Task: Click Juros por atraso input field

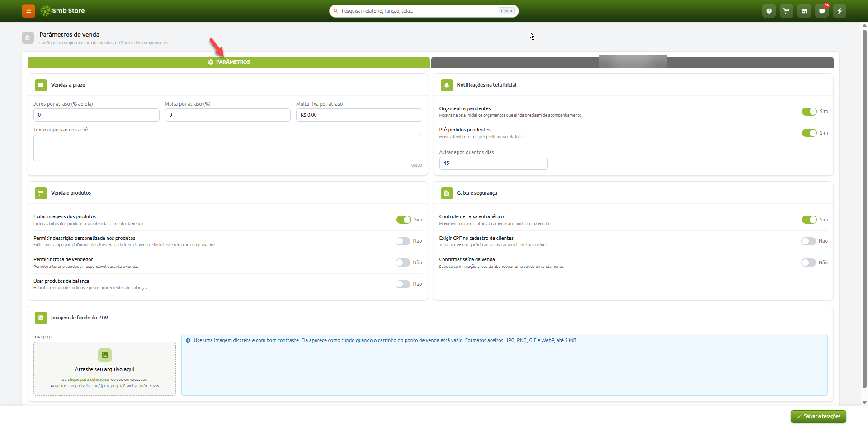Action: (x=96, y=115)
